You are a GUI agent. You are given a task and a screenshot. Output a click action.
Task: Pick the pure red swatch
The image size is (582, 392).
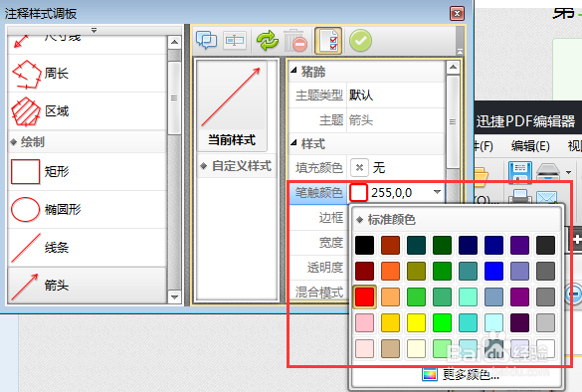[364, 296]
